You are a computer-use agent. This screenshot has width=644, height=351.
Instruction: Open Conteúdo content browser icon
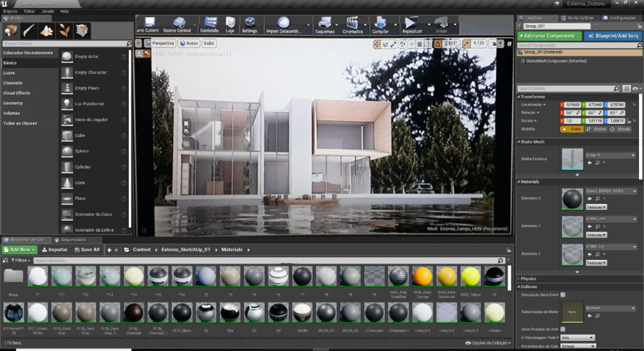[209, 25]
